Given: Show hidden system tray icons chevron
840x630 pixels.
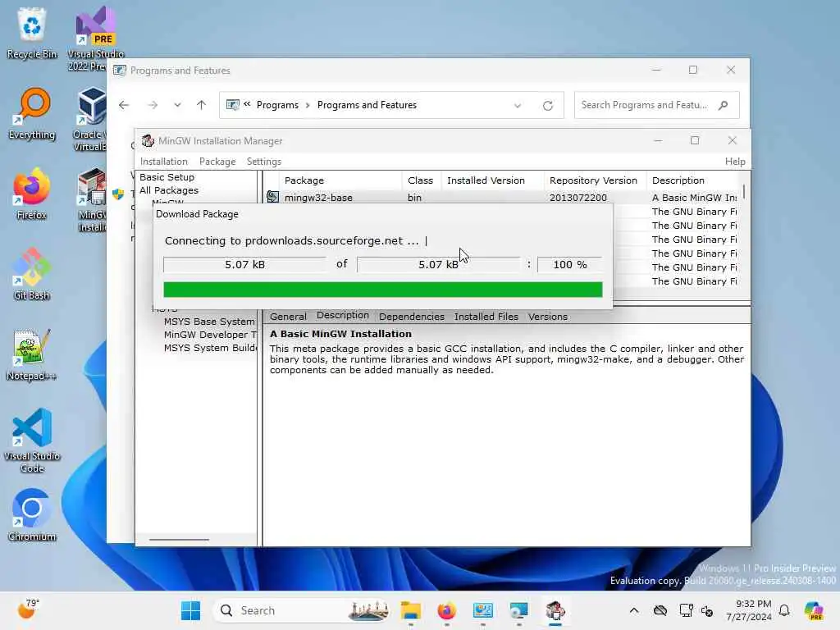Looking at the screenshot, I should (634, 610).
